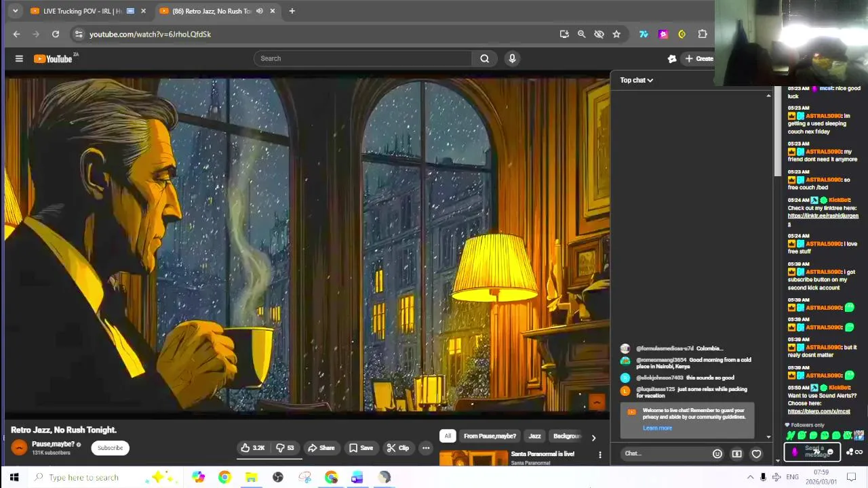Open Windows Start menu
The height and width of the screenshot is (488, 868).
(14, 477)
